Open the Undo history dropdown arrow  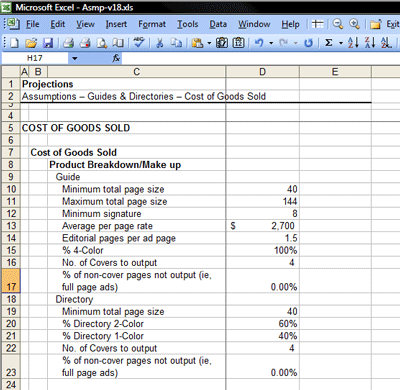[271, 43]
